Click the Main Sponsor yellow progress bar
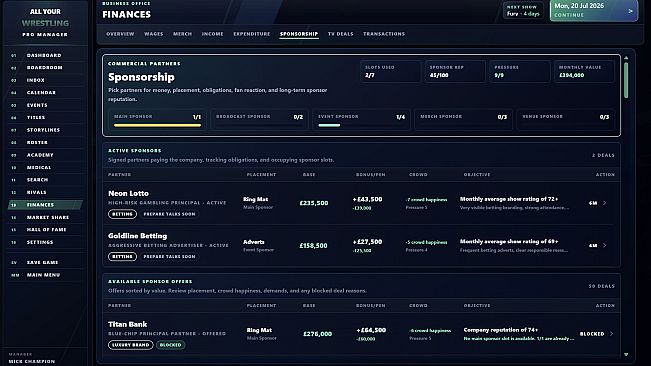The height and width of the screenshot is (366, 651). pyautogui.click(x=157, y=125)
